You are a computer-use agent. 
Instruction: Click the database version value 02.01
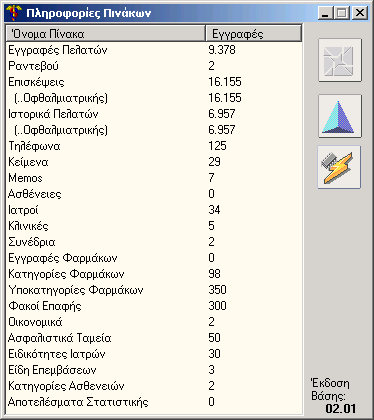341,408
